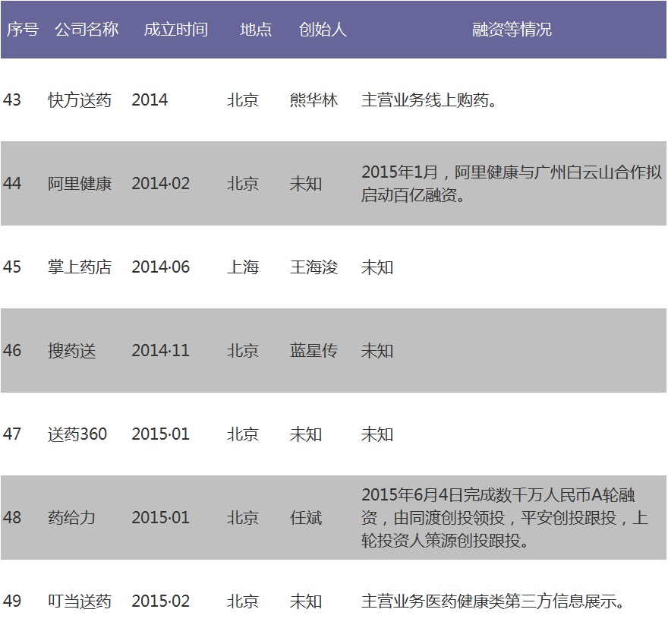The height and width of the screenshot is (644, 668).
Task: Click the text 主营业务线上购药
Action: coord(429,100)
